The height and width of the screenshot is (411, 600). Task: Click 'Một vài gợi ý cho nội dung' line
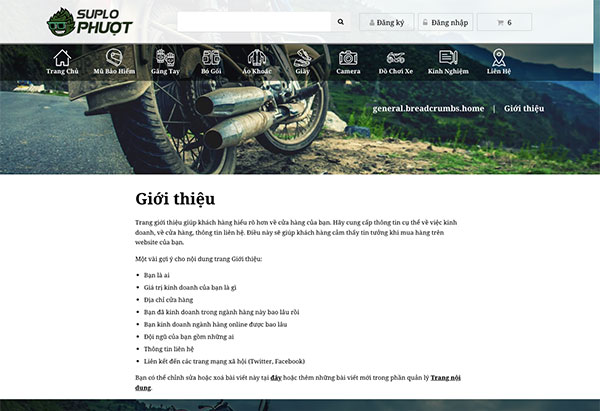click(x=198, y=259)
